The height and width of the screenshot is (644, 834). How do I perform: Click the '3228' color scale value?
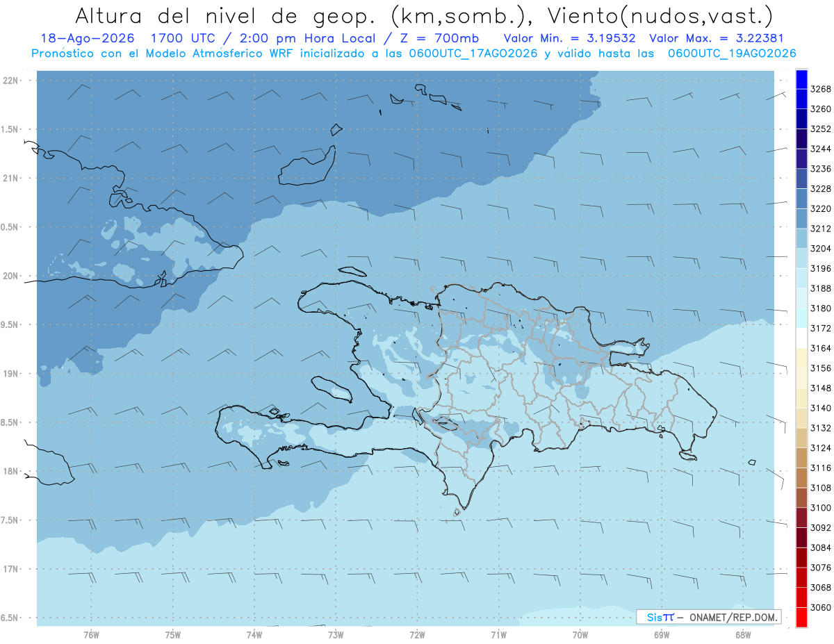click(821, 189)
